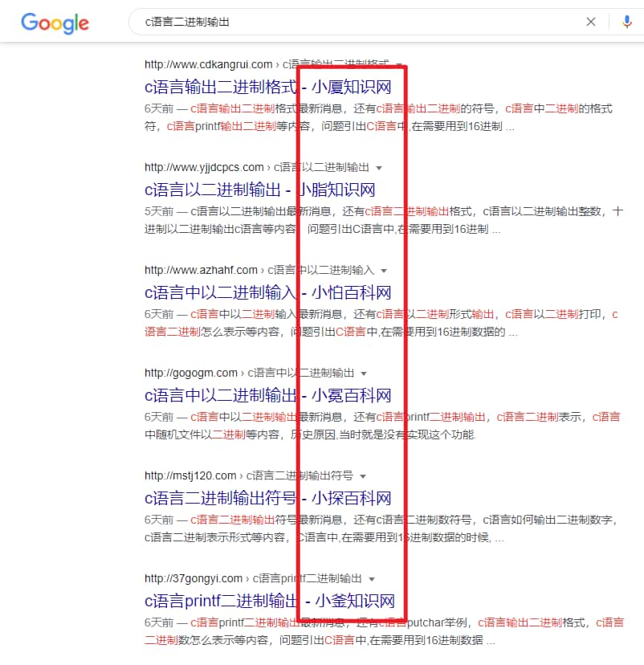Click the snippet text under 小探百科网 result
The image size is (644, 665).
tap(381, 528)
